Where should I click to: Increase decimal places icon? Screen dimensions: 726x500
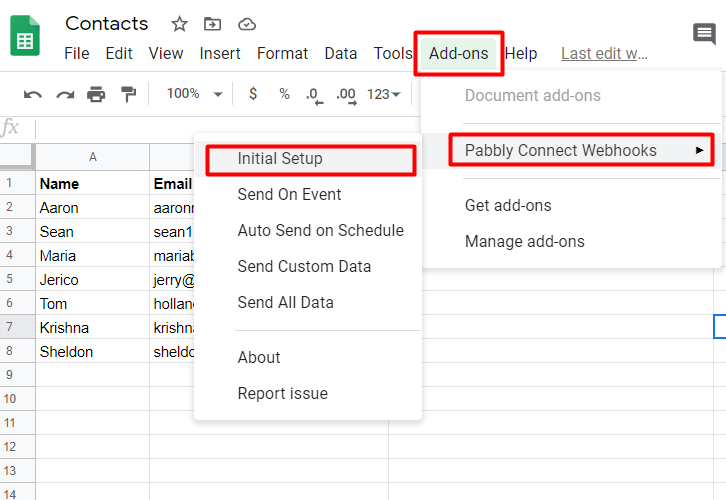[x=346, y=95]
